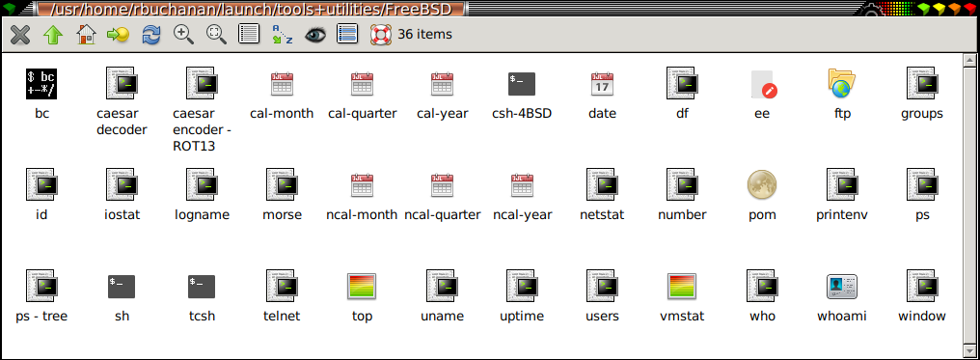
Task: Select the netstat launcher icon
Action: pos(602,184)
